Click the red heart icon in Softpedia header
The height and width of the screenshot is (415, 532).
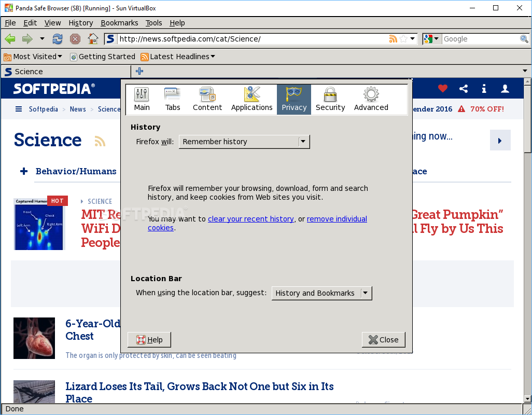point(442,89)
